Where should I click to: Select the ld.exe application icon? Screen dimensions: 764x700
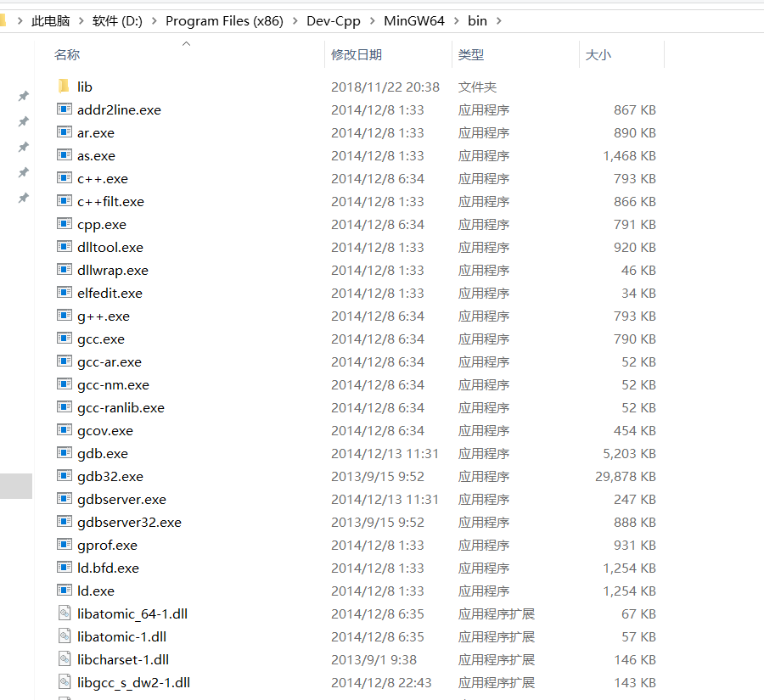[64, 591]
